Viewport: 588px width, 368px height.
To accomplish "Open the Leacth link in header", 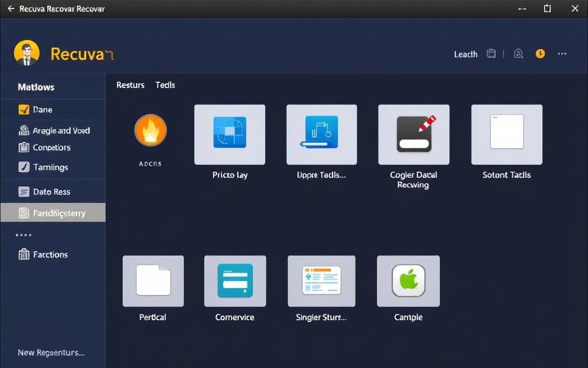I will click(466, 55).
